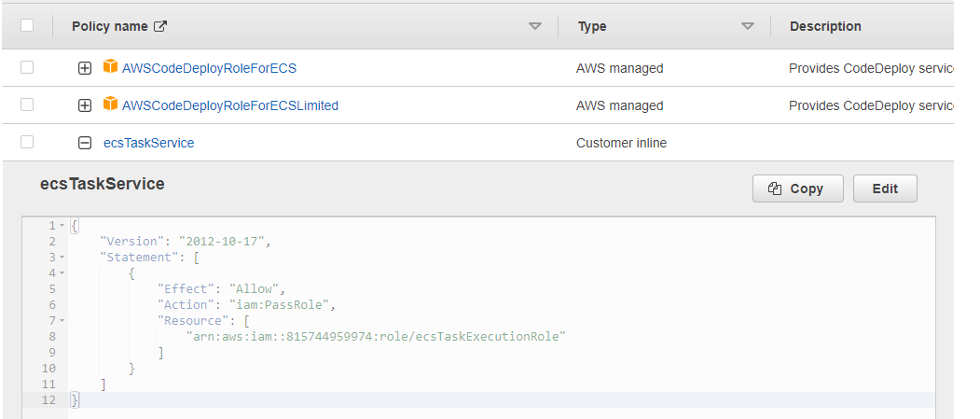Fold the Statement array at line 3
Image resolution: width=980 pixels, height=419 pixels.
(x=62, y=257)
